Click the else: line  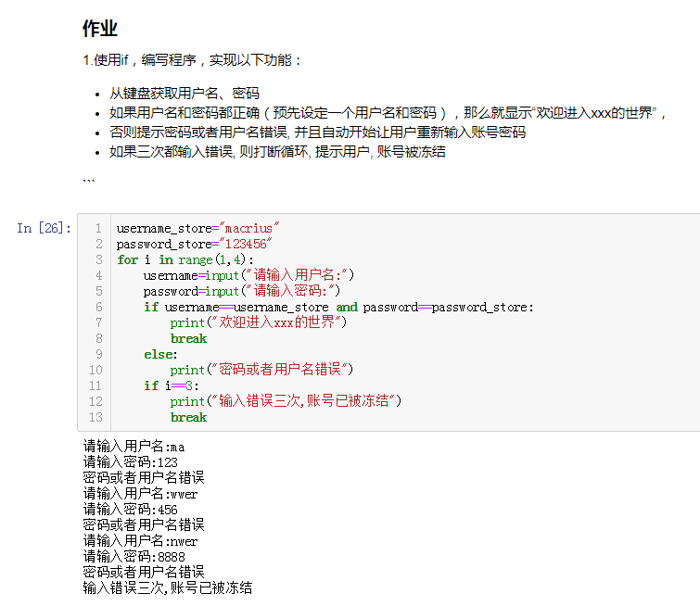point(160,354)
